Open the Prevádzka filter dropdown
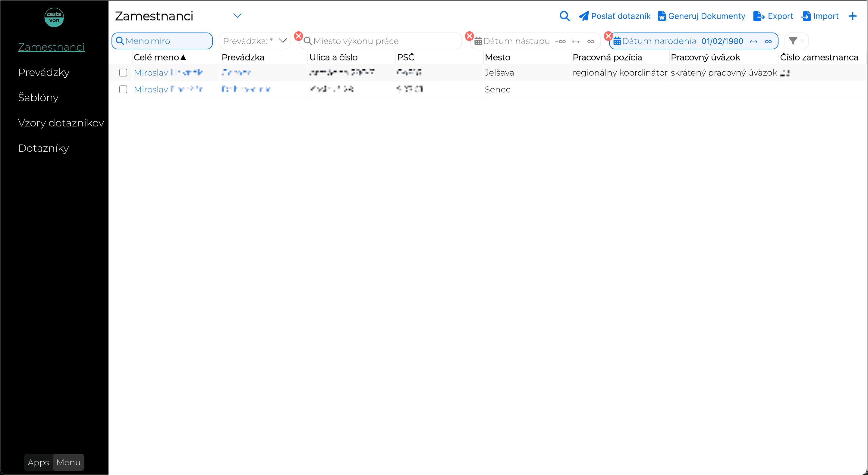Viewport: 868px width, 475px height. (x=255, y=41)
